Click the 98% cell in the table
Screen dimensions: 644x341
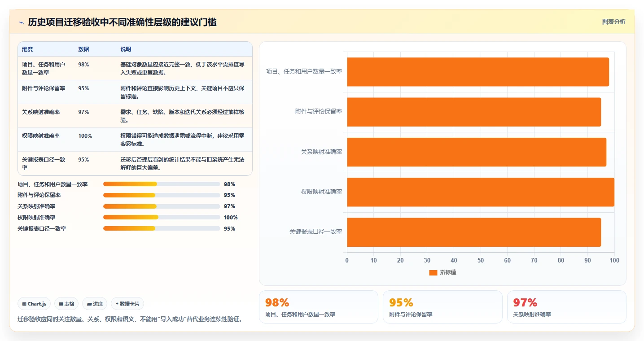83,65
